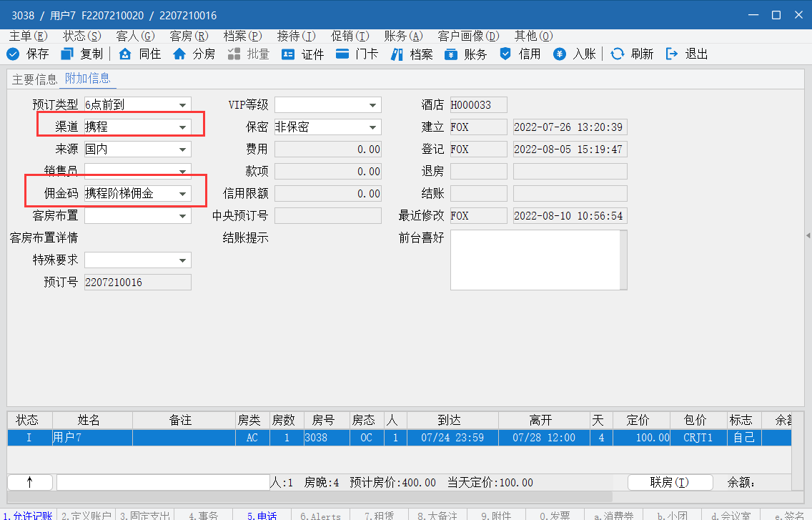Open the 渠道 channel dropdown

184,127
